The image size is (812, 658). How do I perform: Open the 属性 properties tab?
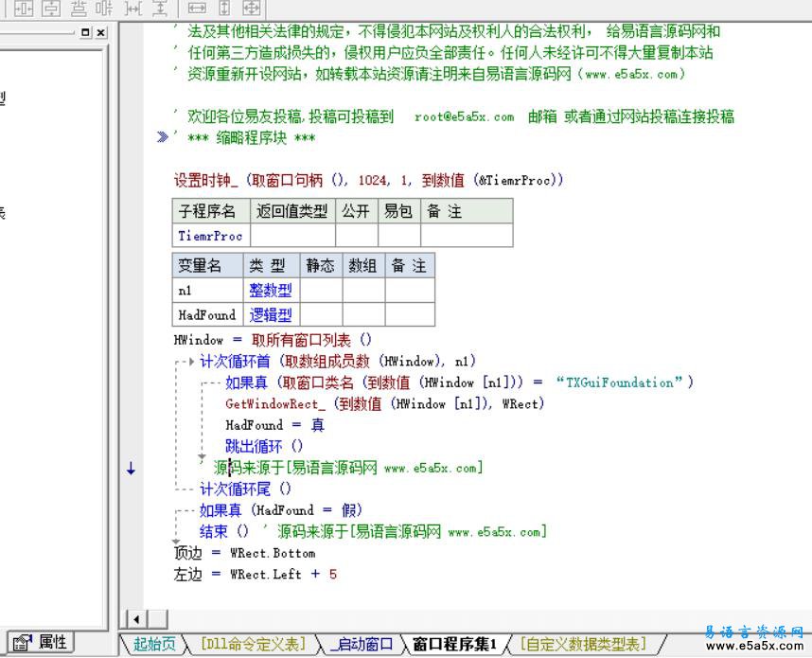41,643
